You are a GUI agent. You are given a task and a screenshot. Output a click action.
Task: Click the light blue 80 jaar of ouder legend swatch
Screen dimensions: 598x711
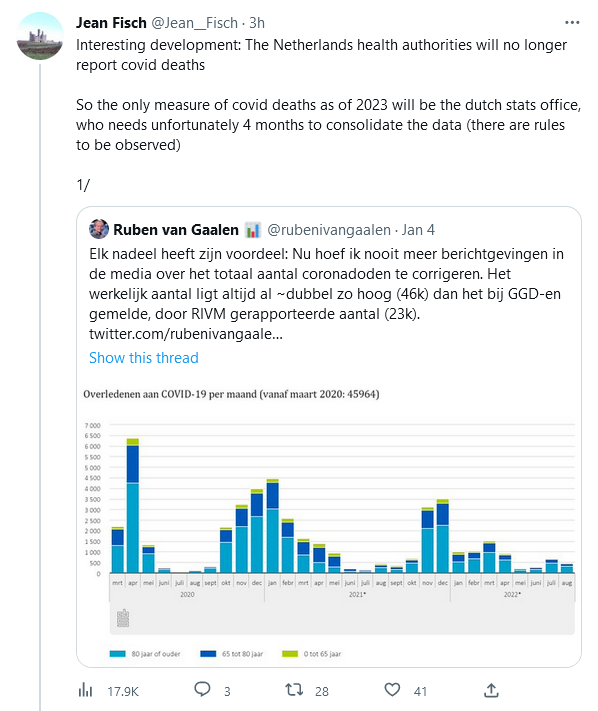(117, 653)
